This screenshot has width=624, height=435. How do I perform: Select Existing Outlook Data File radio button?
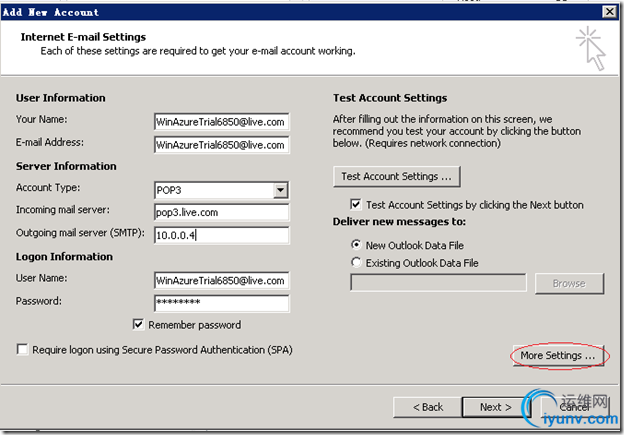pyautogui.click(x=356, y=262)
